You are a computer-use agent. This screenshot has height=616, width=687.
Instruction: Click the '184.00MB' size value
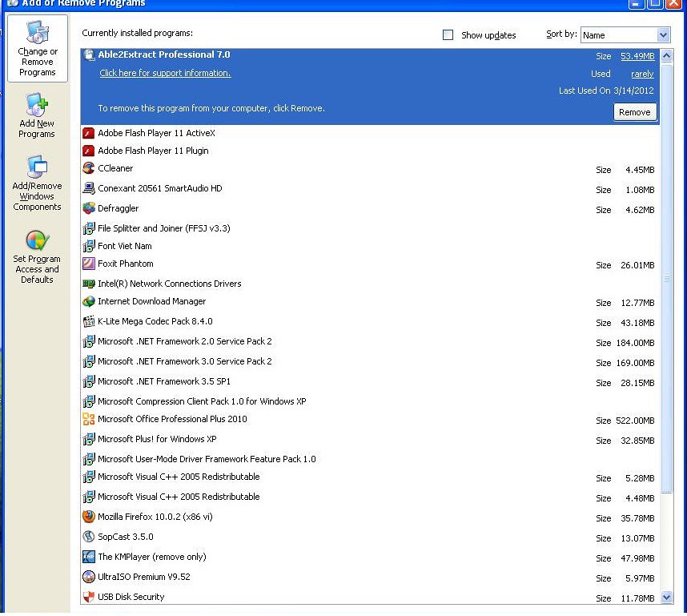coord(635,344)
